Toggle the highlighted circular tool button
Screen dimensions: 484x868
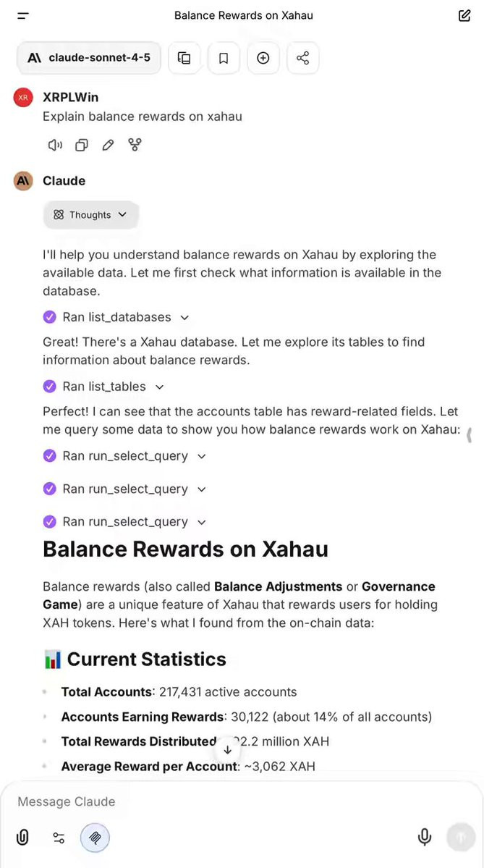pos(95,838)
